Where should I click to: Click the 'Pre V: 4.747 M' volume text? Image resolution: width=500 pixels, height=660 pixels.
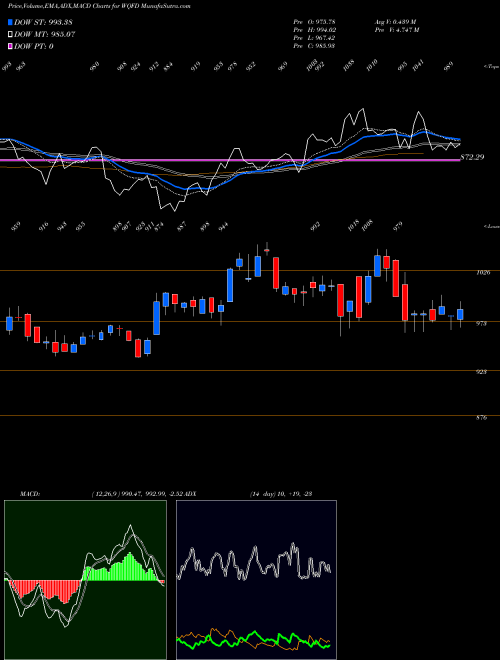(396, 30)
